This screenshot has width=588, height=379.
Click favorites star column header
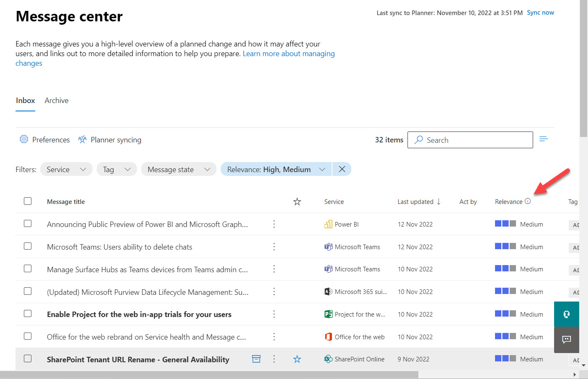tap(297, 202)
